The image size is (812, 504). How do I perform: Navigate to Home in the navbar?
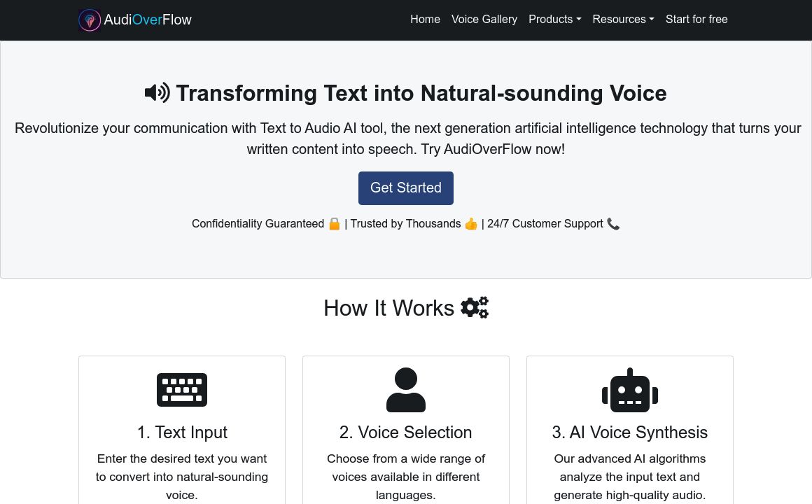(x=425, y=20)
